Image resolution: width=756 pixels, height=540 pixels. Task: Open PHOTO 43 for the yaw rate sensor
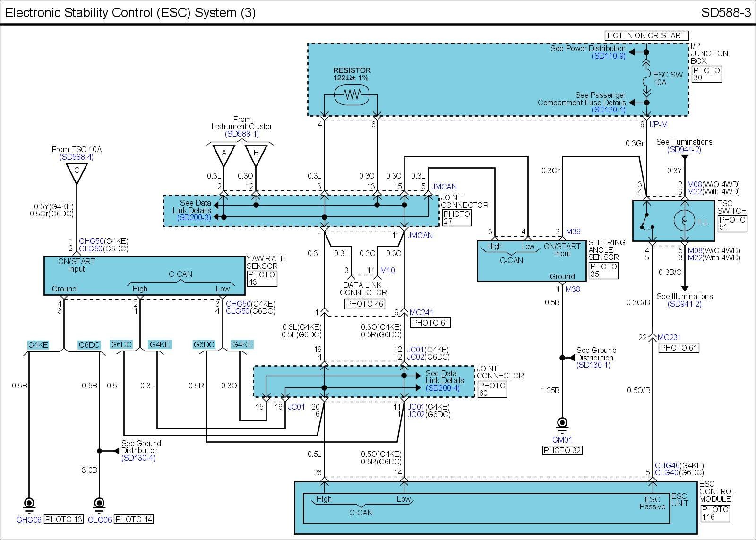coord(261,278)
